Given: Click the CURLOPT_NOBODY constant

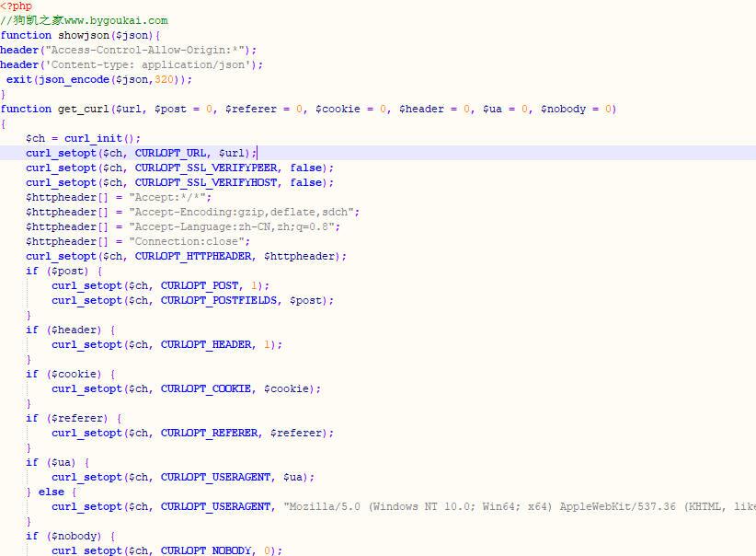Looking at the screenshot, I should [206, 550].
